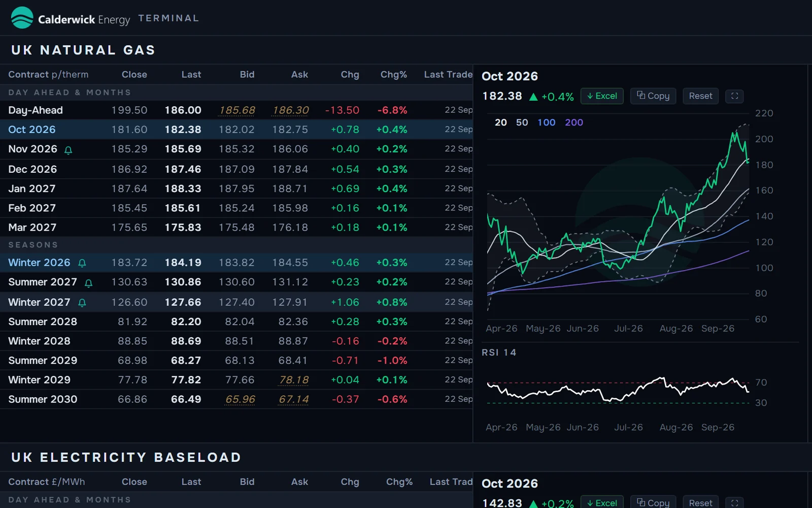
Task: Reset the gas Oct 2026 chart
Action: 700,96
